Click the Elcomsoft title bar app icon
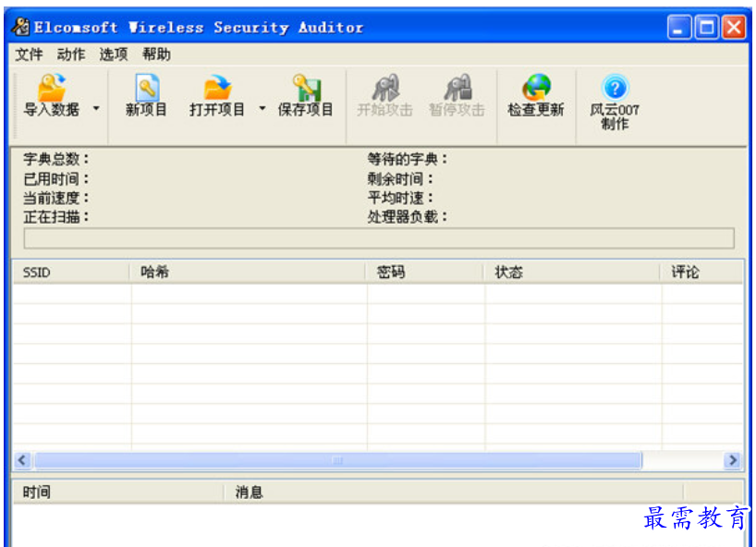Screen dimensions: 756x547 (x=20, y=27)
